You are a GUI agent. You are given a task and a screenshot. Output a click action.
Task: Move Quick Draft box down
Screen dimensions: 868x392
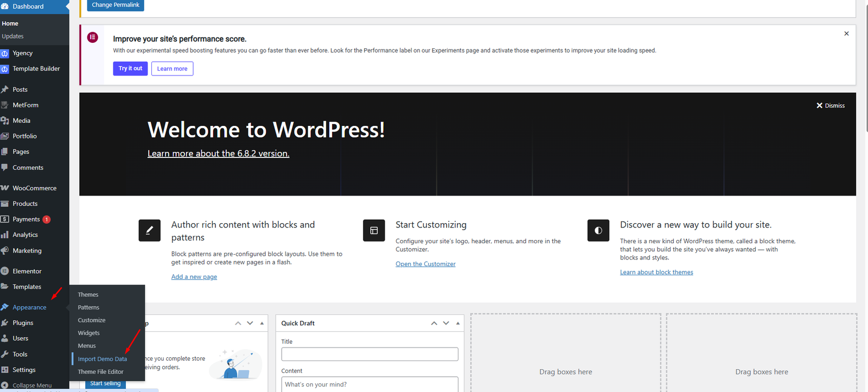[x=446, y=323]
